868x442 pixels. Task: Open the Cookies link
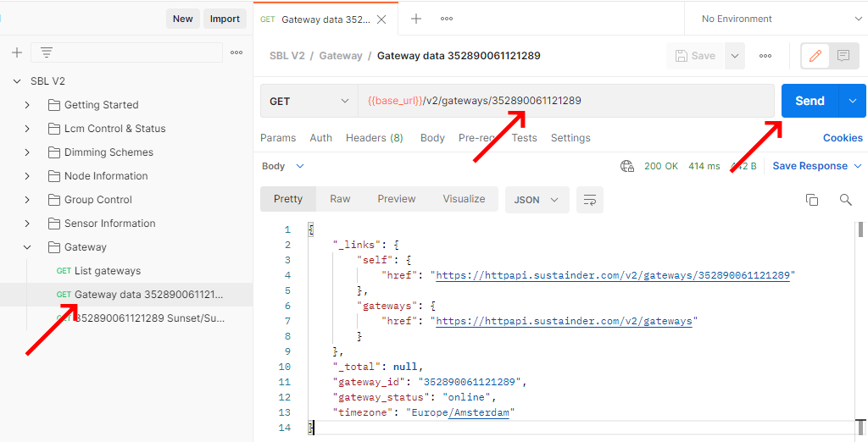click(843, 138)
